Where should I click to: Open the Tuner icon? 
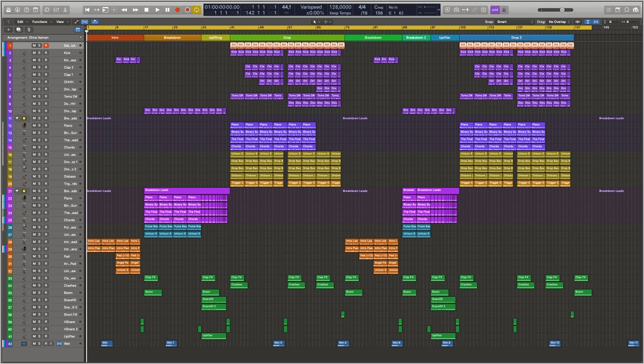click(456, 10)
